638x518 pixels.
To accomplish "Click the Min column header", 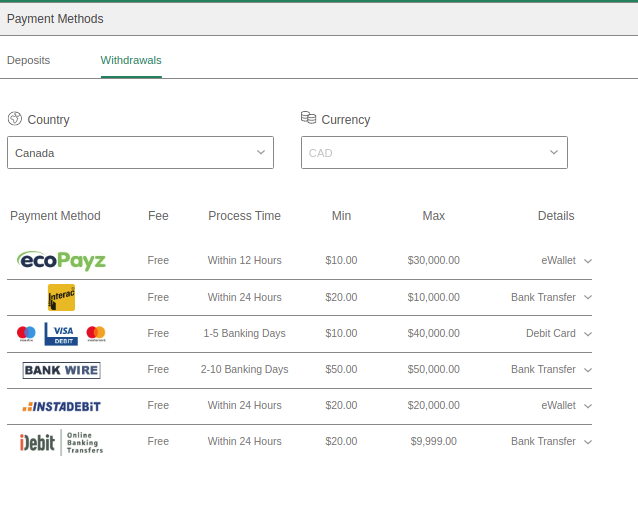I will 341,216.
